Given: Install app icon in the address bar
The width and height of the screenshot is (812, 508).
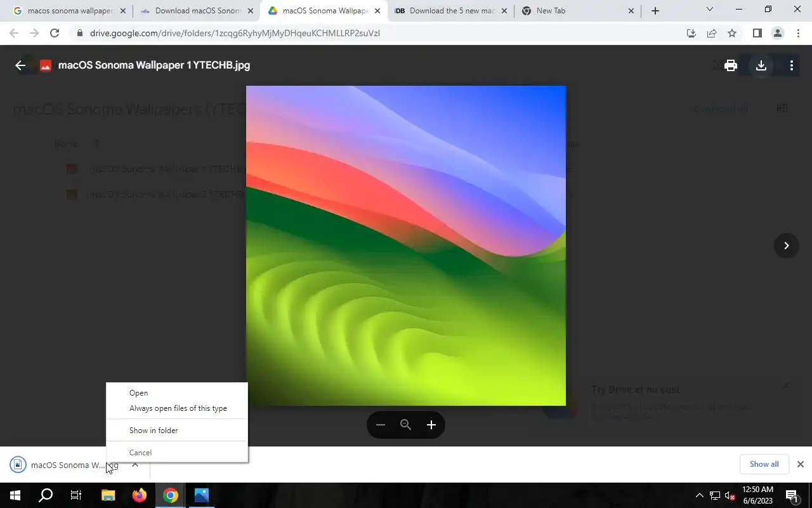Looking at the screenshot, I should pos(691,33).
